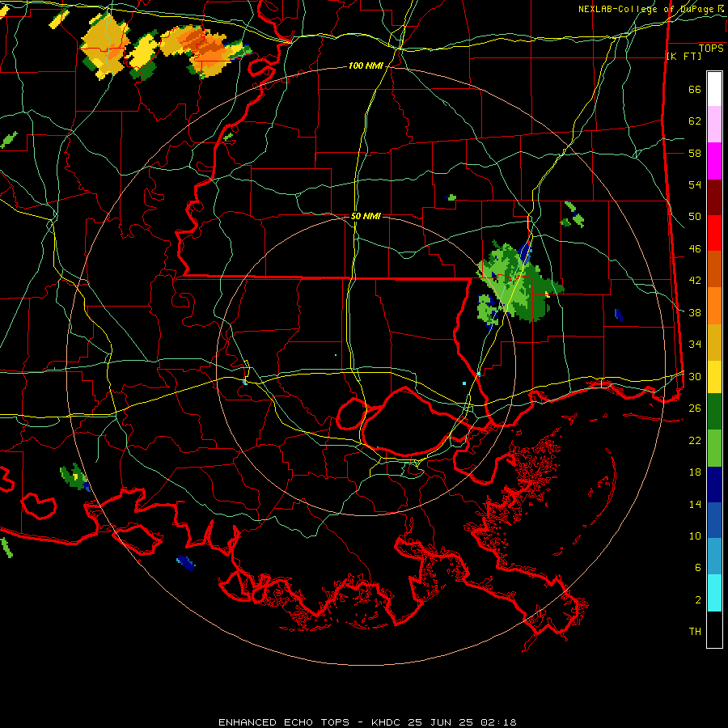Click the black TH swatch in legend
The width and height of the screenshot is (728, 728).
point(714,629)
